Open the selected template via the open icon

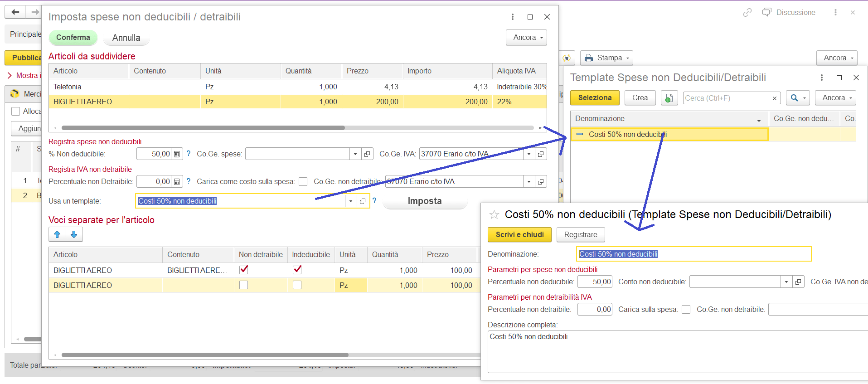click(x=363, y=201)
